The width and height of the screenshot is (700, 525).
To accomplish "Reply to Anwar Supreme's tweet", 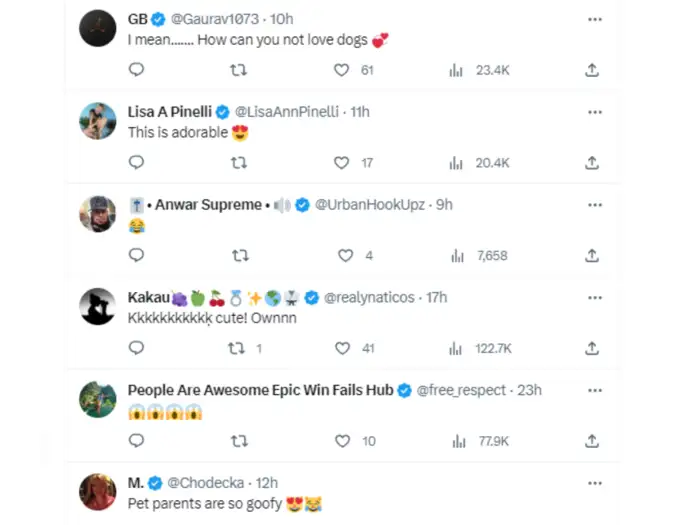I will click(x=137, y=255).
